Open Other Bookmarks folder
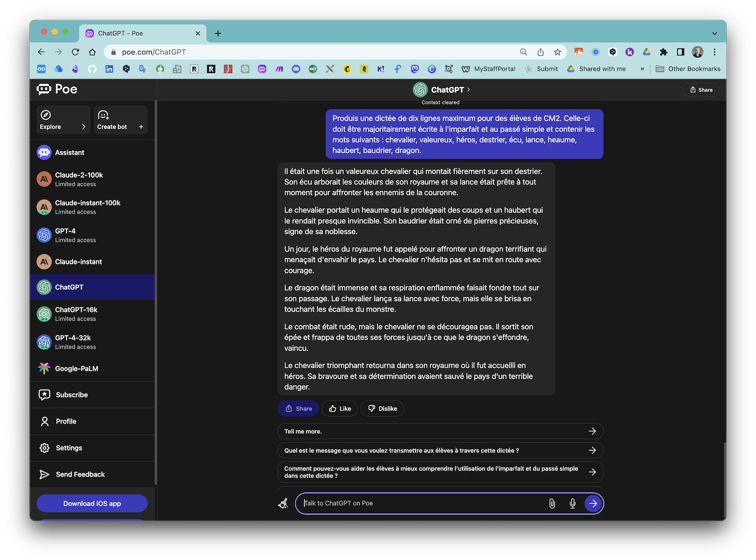 pos(688,69)
